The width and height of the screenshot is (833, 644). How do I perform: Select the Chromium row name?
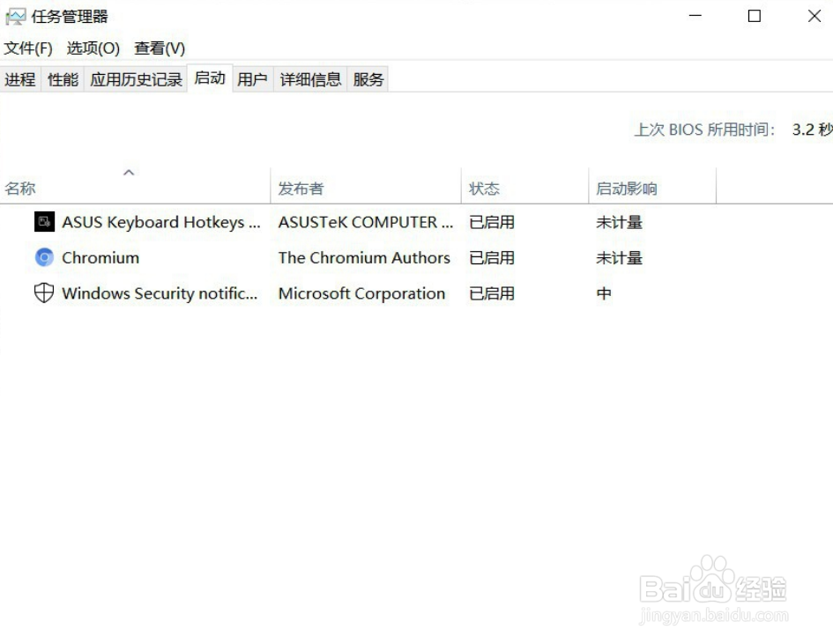tap(100, 257)
